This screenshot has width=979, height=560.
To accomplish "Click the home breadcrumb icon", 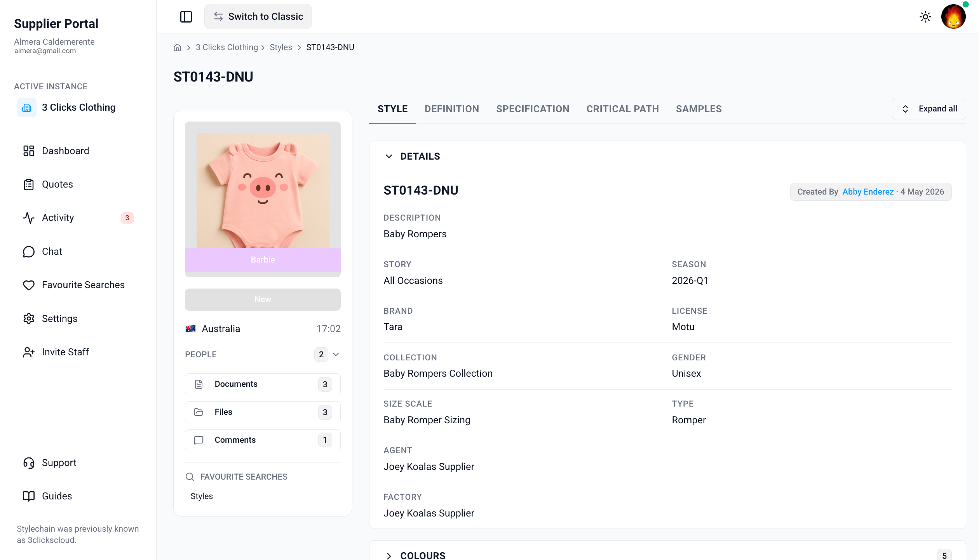I will click(x=177, y=47).
